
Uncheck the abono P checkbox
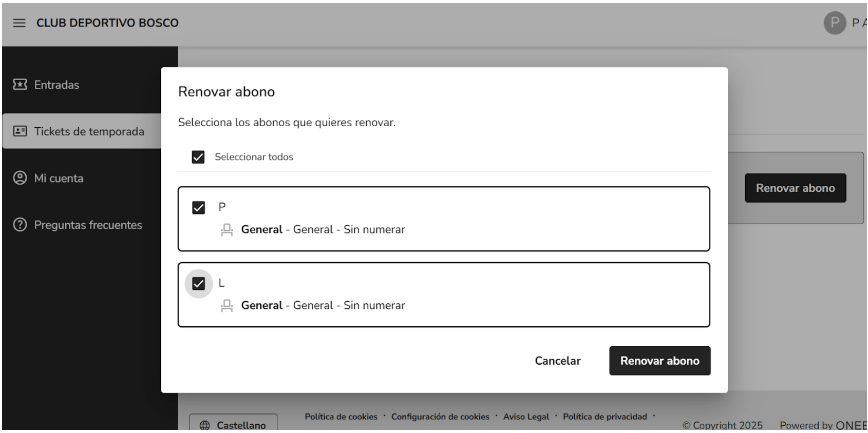(198, 208)
